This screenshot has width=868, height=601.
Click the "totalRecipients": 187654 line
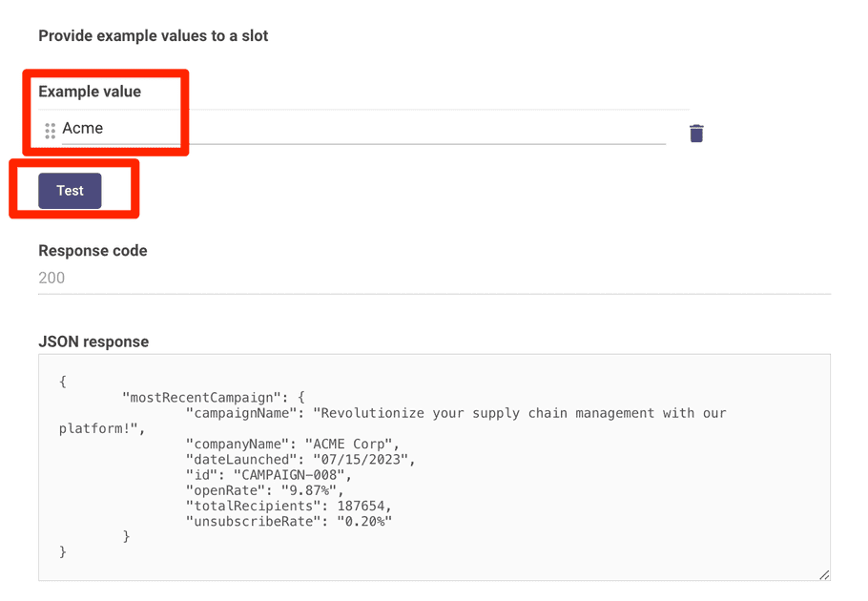(x=289, y=507)
